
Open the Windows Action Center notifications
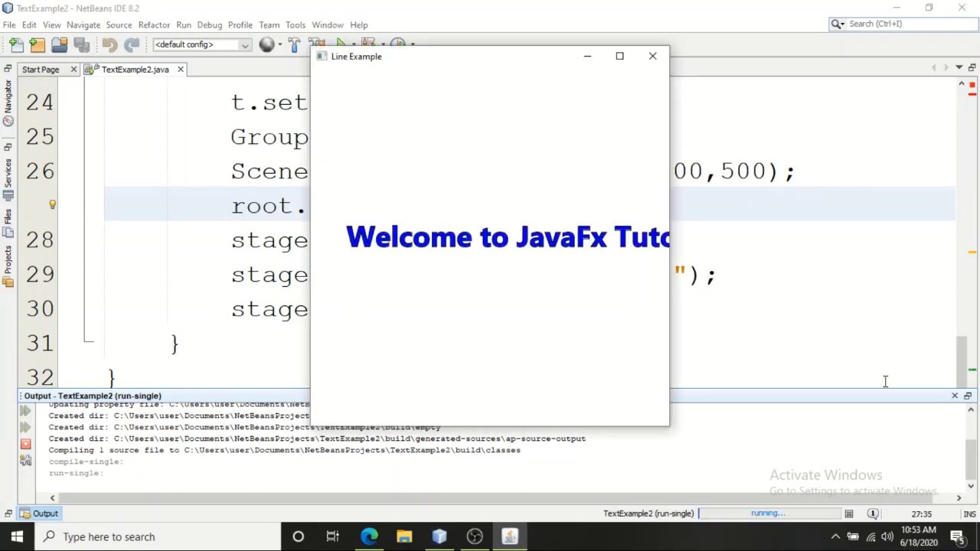[957, 536]
